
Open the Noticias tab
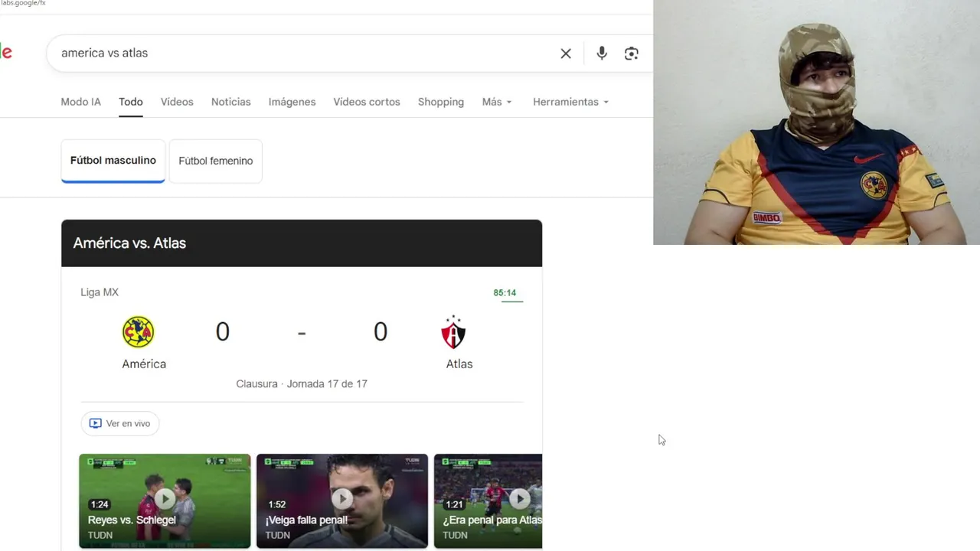pyautogui.click(x=230, y=102)
